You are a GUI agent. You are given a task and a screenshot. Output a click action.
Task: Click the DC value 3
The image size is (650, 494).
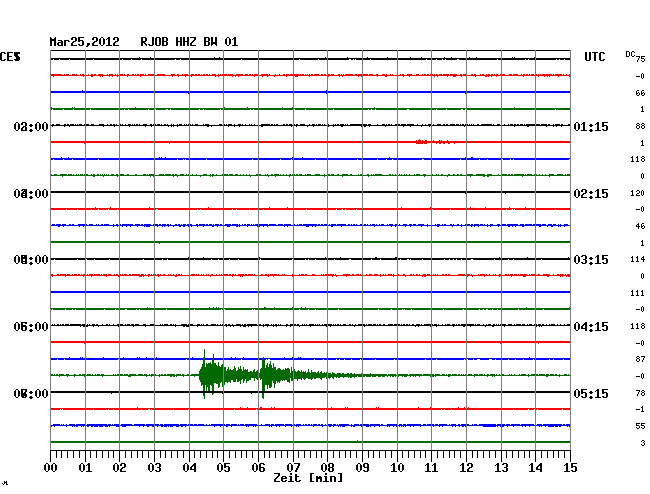coord(643,443)
